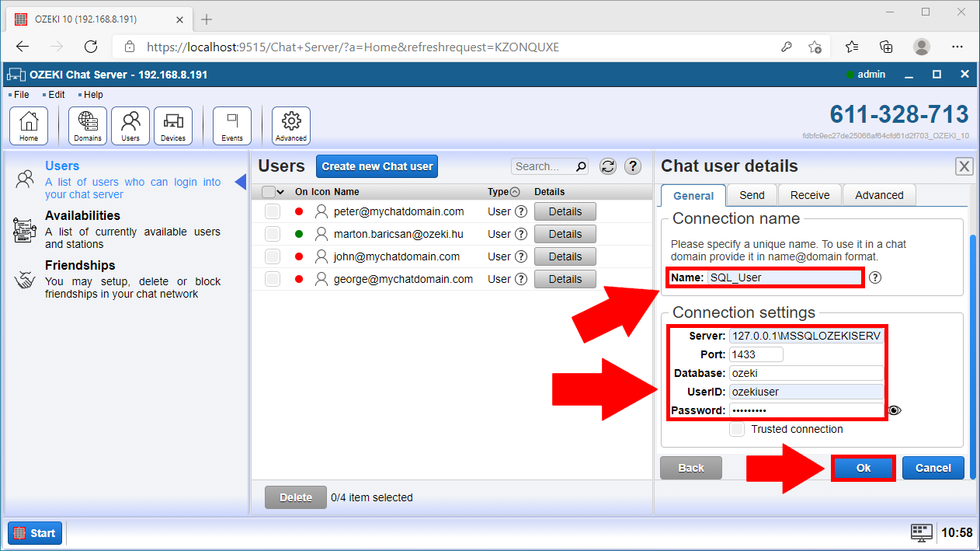Screen dimensions: 980x551
Task: Select the checkbox for peter@mychatdomain.com
Action: tap(272, 211)
